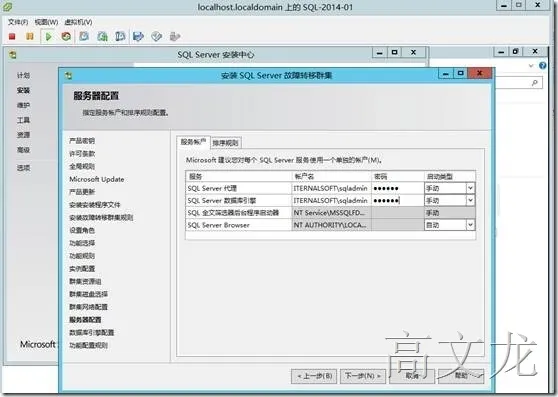
Task: Click the 功能选择 setup step
Action: coord(82,243)
